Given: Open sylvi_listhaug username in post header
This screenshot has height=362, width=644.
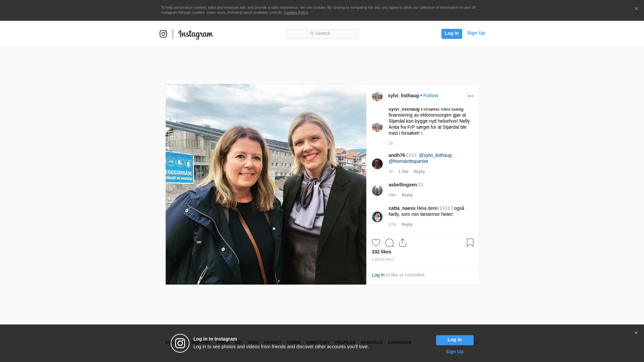Looking at the screenshot, I should (403, 96).
